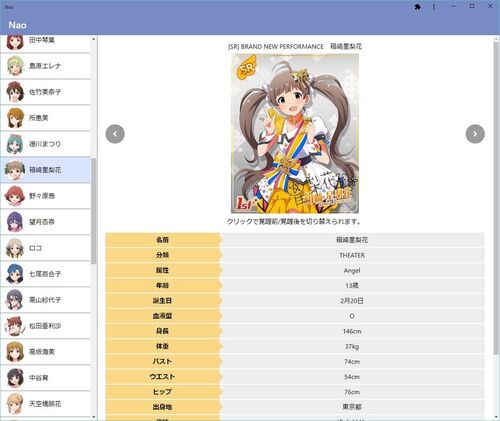This screenshot has height=421, width=500.
Task: Click the 13歳 value cell
Action: [x=352, y=286]
